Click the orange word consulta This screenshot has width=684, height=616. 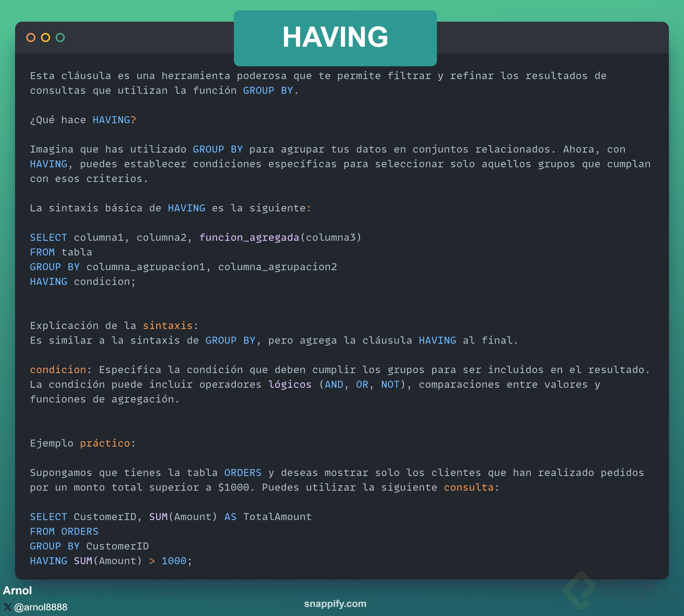469,487
